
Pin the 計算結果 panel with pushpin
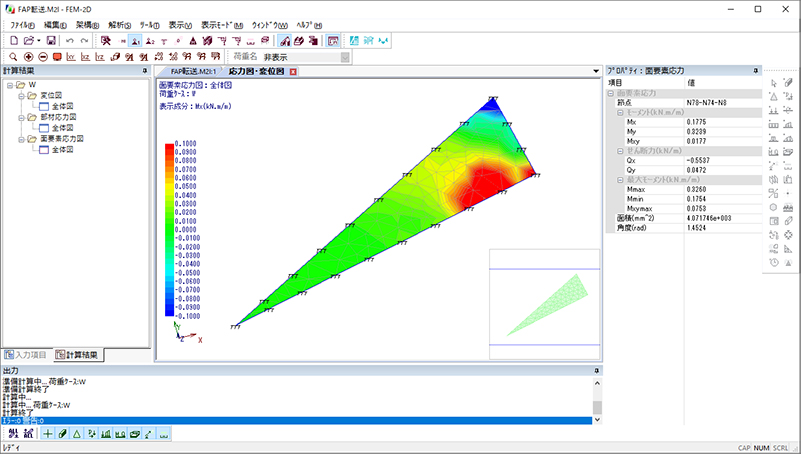[x=145, y=71]
